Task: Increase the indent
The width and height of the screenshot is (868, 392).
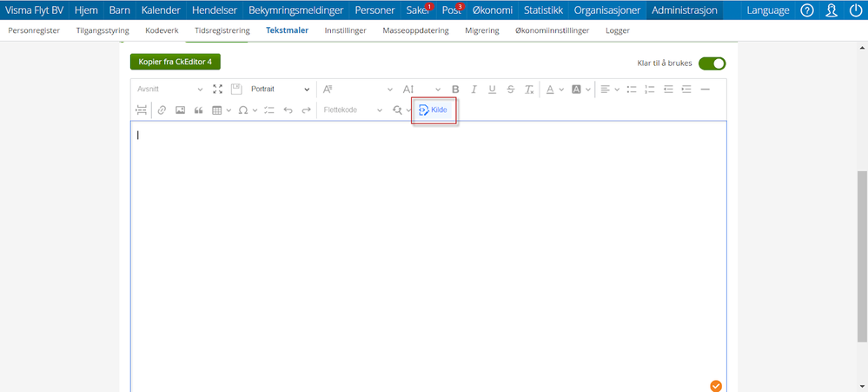Action: 686,90
